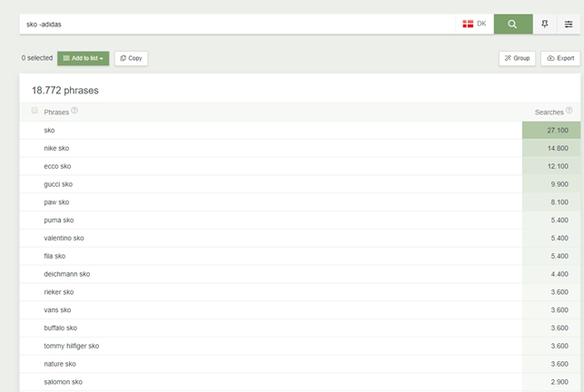This screenshot has height=392, width=584.
Task: Select the phrase 'nature sko'
Action: [x=60, y=364]
